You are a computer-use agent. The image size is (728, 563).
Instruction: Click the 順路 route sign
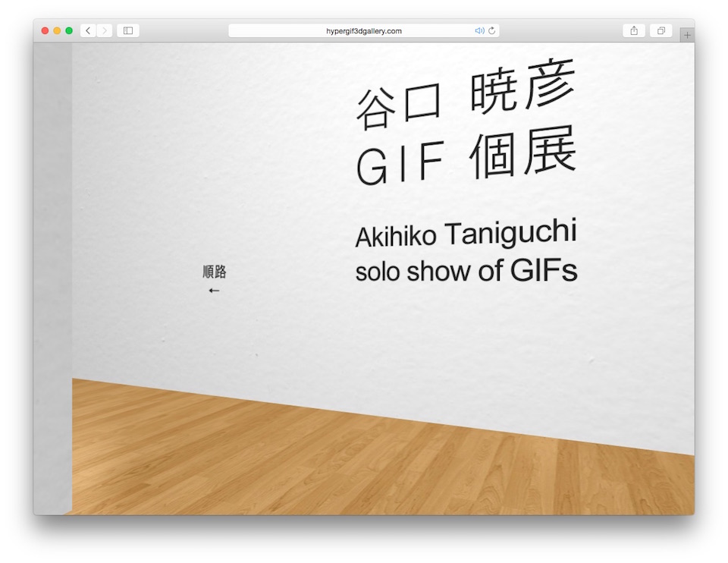[215, 272]
